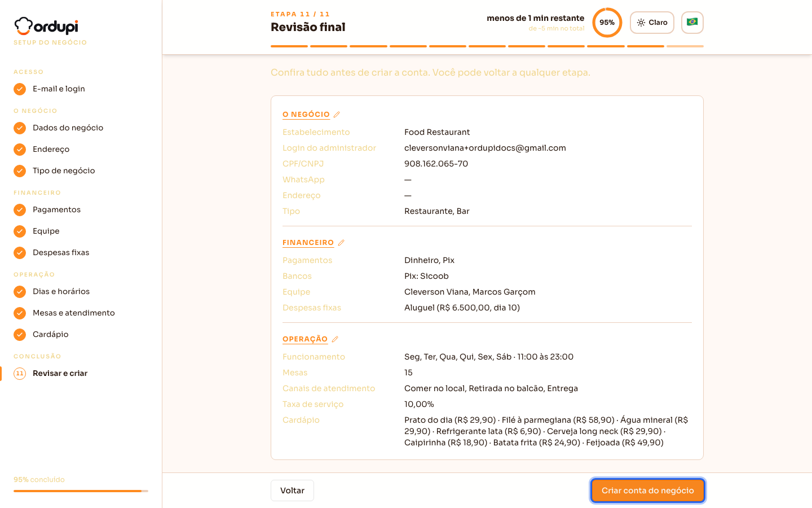Image resolution: width=812 pixels, height=508 pixels.
Task: Click the Voltar button
Action: [x=292, y=491]
